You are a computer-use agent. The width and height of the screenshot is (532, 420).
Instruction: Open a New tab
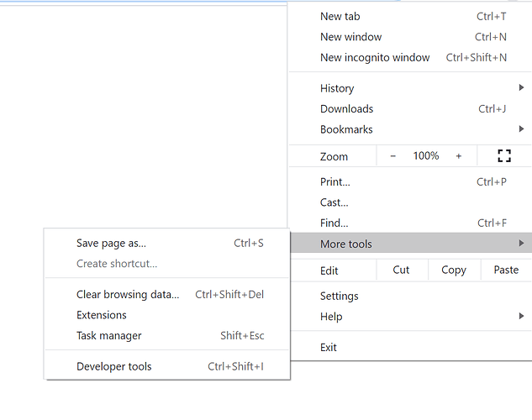tap(340, 16)
